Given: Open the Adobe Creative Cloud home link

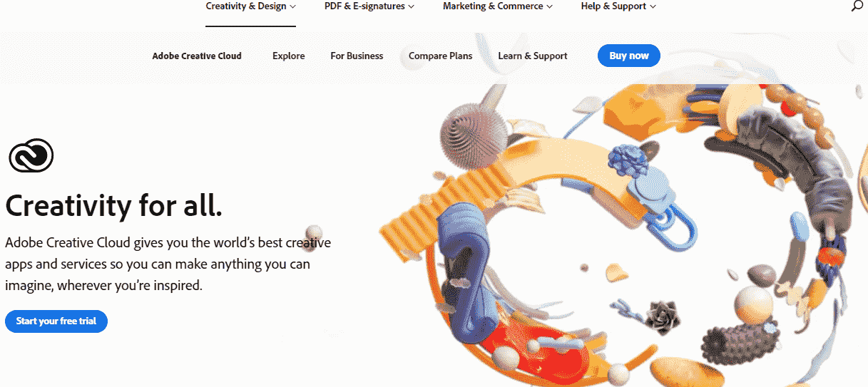Looking at the screenshot, I should coord(197,56).
